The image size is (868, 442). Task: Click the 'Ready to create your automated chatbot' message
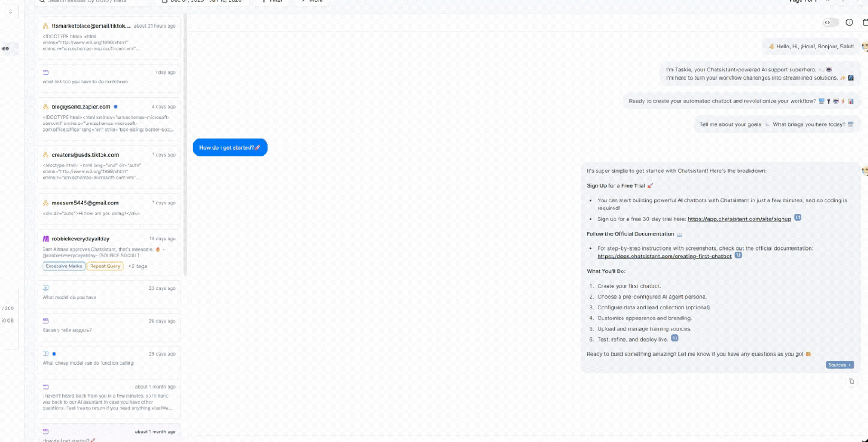coord(741,101)
